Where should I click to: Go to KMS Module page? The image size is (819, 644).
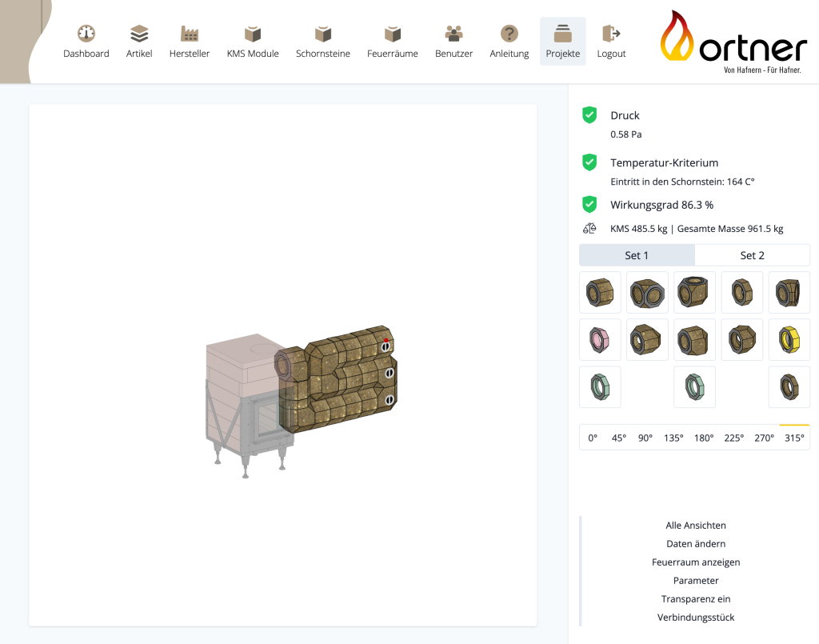pos(253,34)
